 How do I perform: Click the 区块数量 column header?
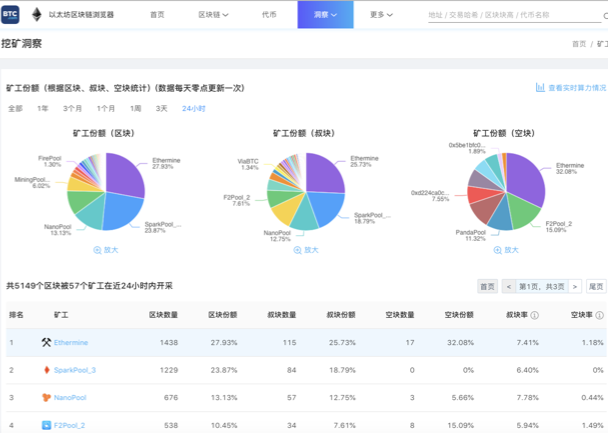(x=163, y=315)
